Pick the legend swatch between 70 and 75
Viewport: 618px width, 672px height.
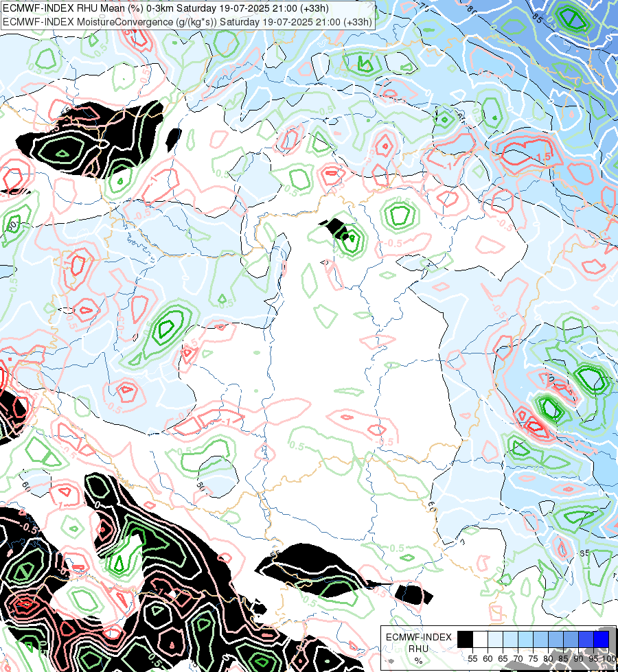[x=525, y=639]
